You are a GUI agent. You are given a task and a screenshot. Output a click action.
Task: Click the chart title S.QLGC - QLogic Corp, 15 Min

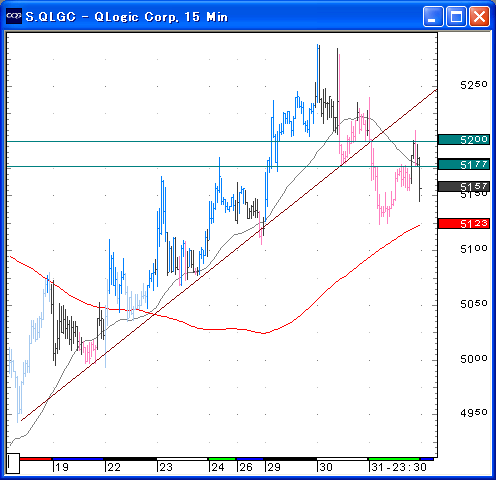click(127, 17)
